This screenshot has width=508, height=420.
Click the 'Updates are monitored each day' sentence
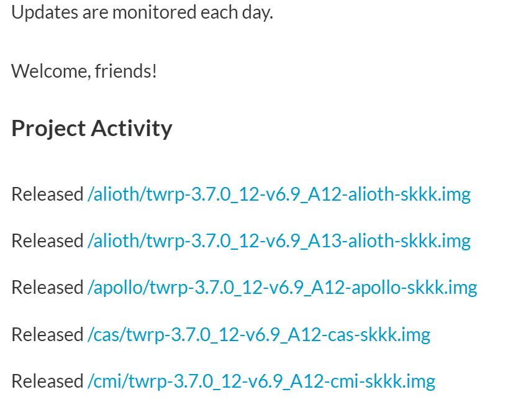142,13
